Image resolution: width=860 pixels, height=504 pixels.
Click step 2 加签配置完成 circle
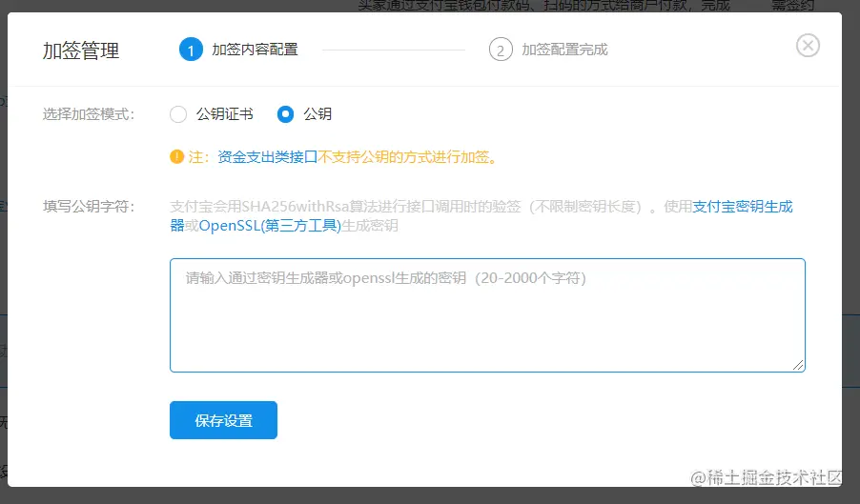click(501, 50)
